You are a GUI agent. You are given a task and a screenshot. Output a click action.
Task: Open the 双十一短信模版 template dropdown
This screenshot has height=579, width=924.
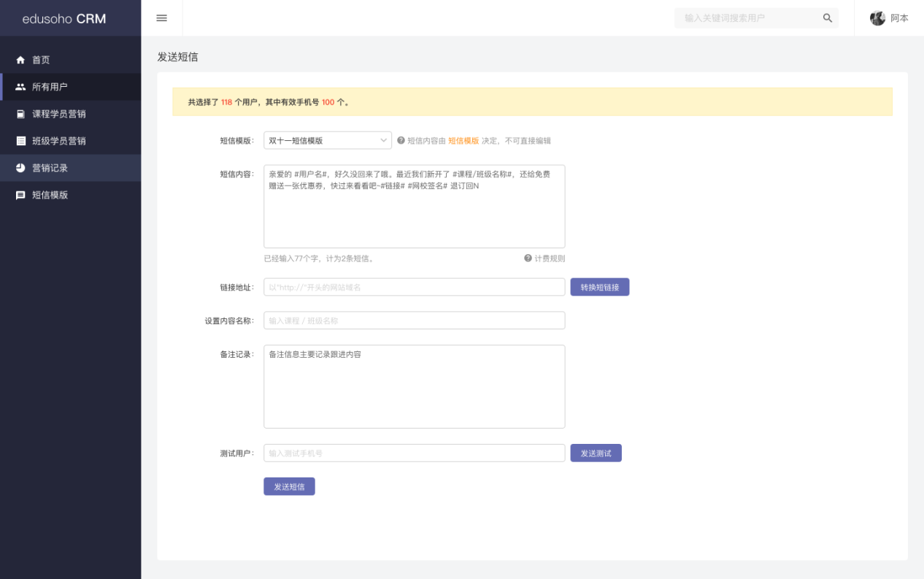pos(327,140)
